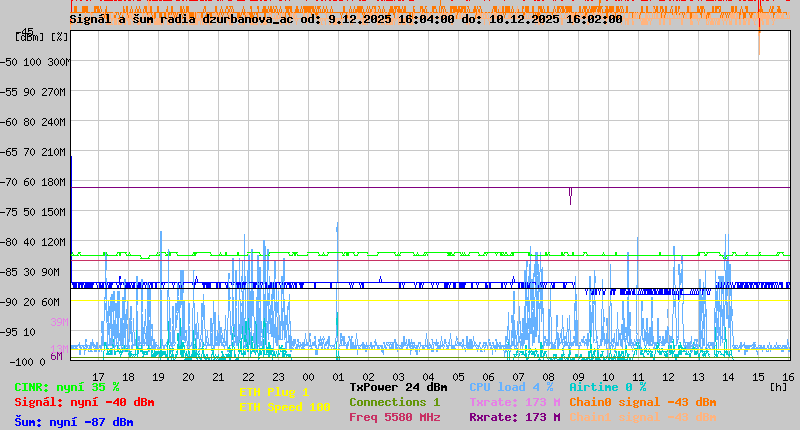Select the Freq 5580 MHz label
This screenshot has height=430, width=800.
394,417
